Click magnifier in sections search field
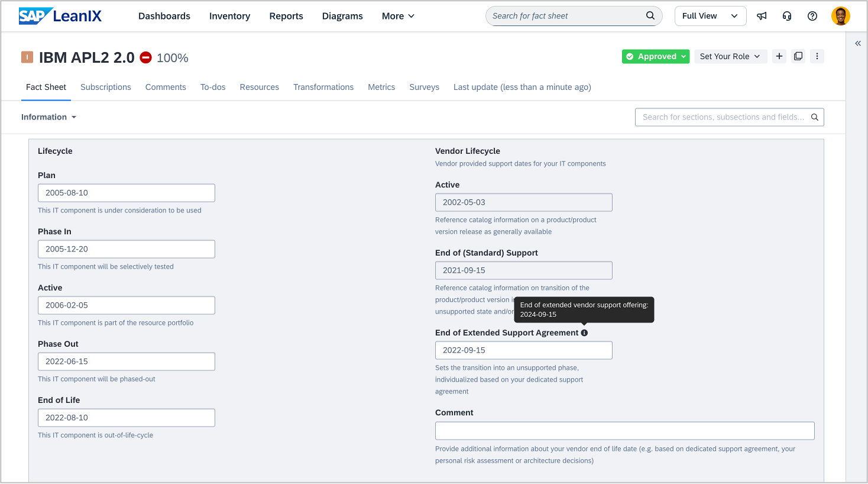The height and width of the screenshot is (484, 868). coord(815,117)
